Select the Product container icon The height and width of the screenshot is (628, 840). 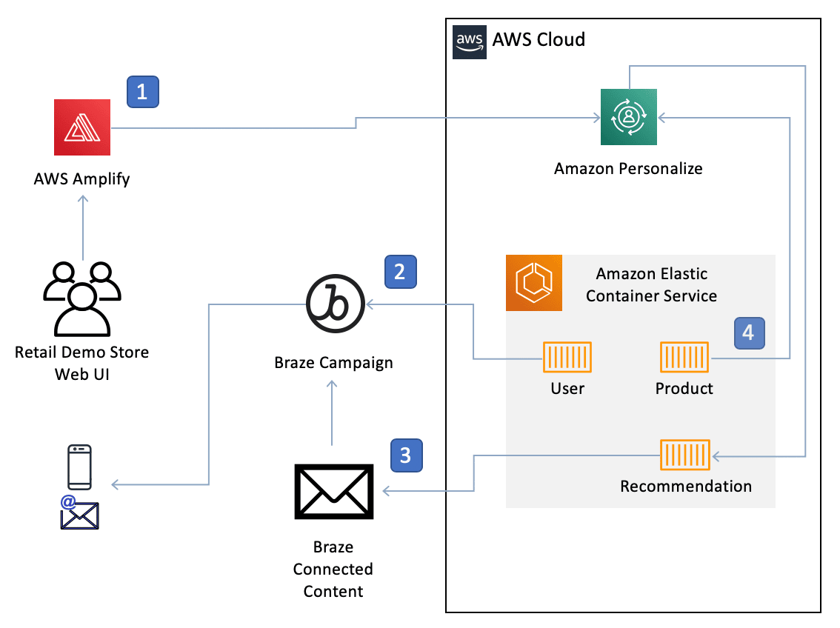[684, 357]
